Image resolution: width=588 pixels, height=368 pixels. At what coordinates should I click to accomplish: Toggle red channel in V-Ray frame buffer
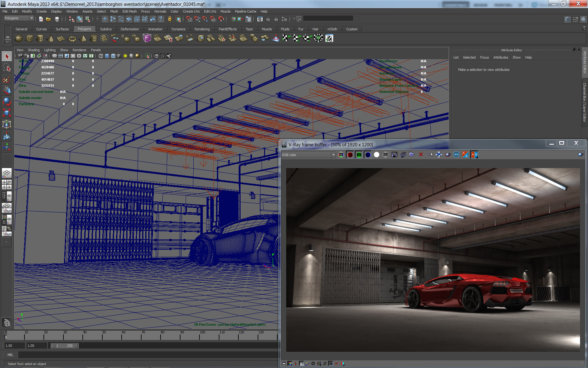(350, 155)
